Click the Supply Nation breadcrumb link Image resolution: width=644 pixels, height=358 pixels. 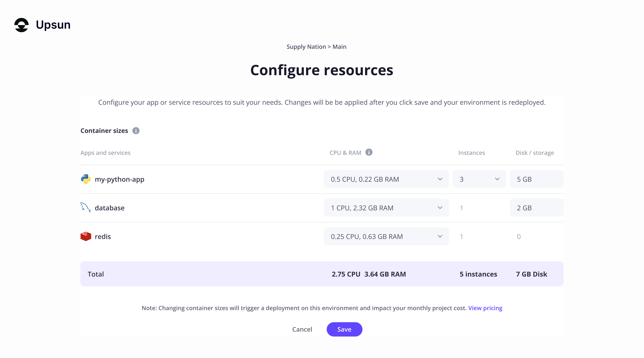306,47
